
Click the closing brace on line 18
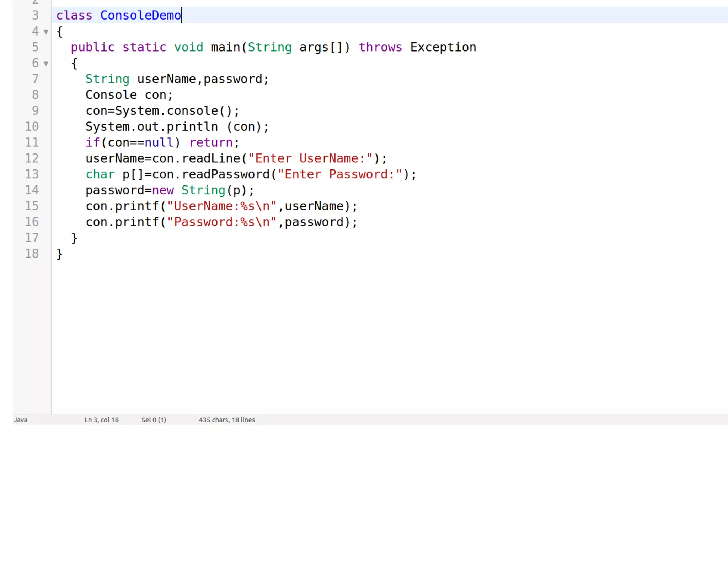[59, 254]
